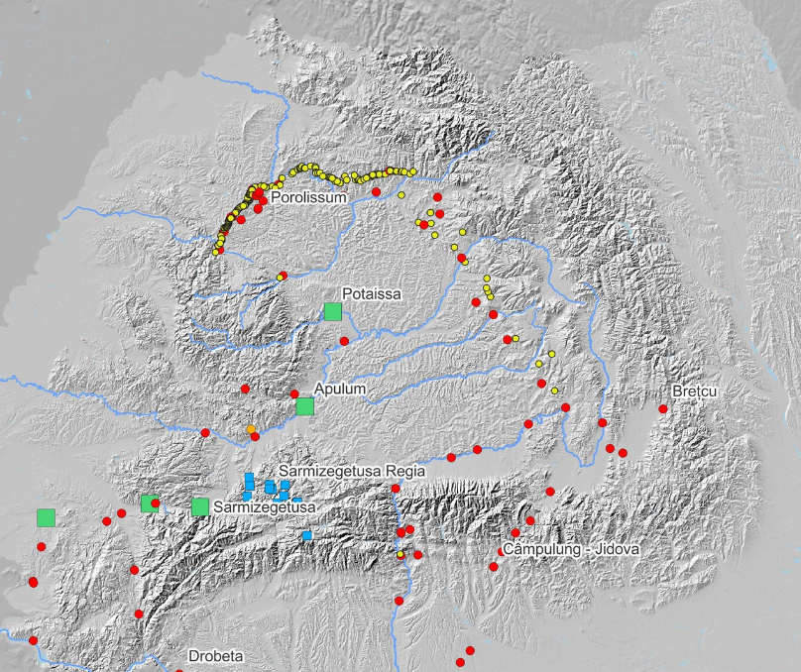Select the Sarmizegetusa Regia label

[352, 471]
